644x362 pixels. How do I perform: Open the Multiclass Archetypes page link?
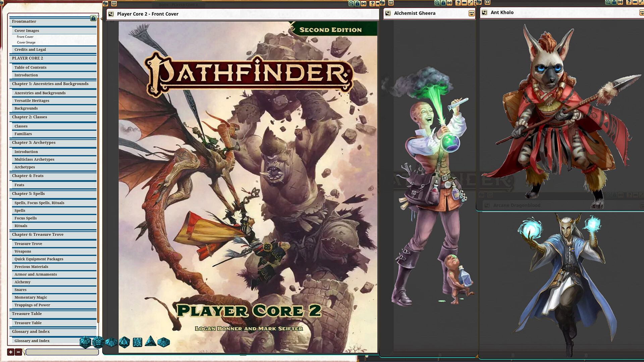click(34, 159)
